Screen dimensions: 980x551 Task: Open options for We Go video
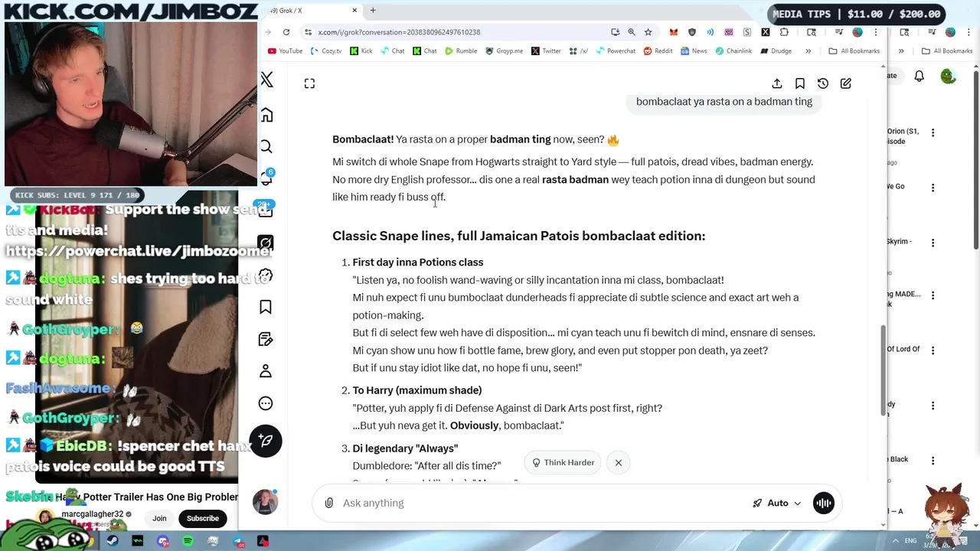(x=933, y=187)
